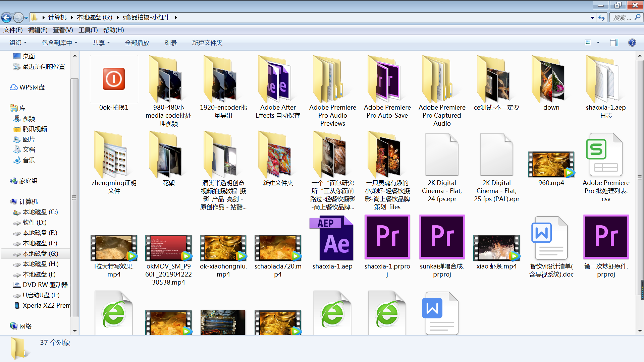This screenshot has width=644, height=362.
Task: Expand the 包含到库中 dropdown
Action: (59, 43)
